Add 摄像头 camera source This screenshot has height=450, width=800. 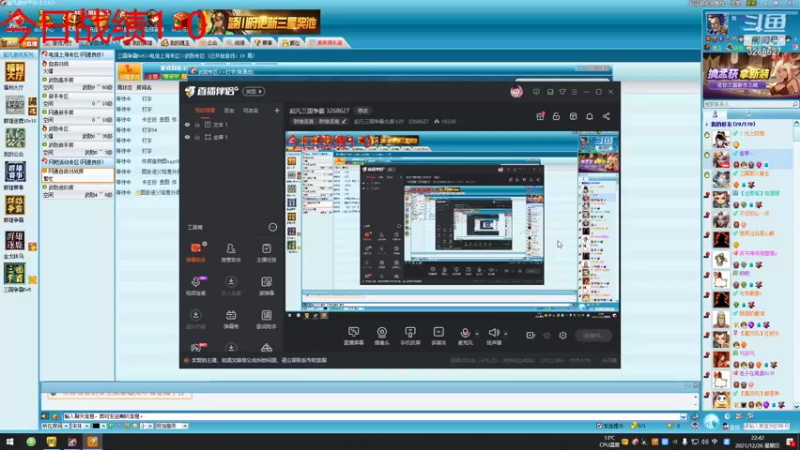coord(382,336)
